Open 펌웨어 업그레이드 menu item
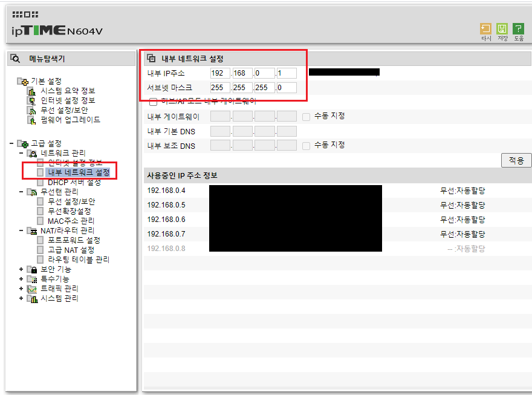 click(x=70, y=120)
